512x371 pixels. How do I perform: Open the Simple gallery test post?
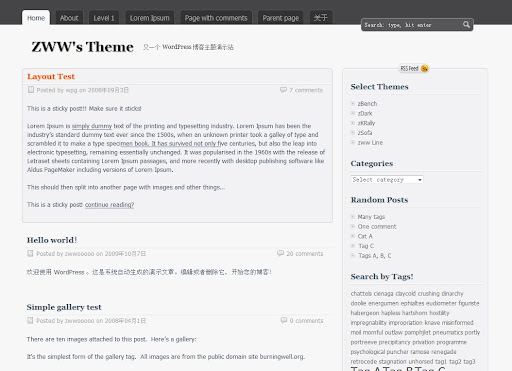click(x=64, y=307)
